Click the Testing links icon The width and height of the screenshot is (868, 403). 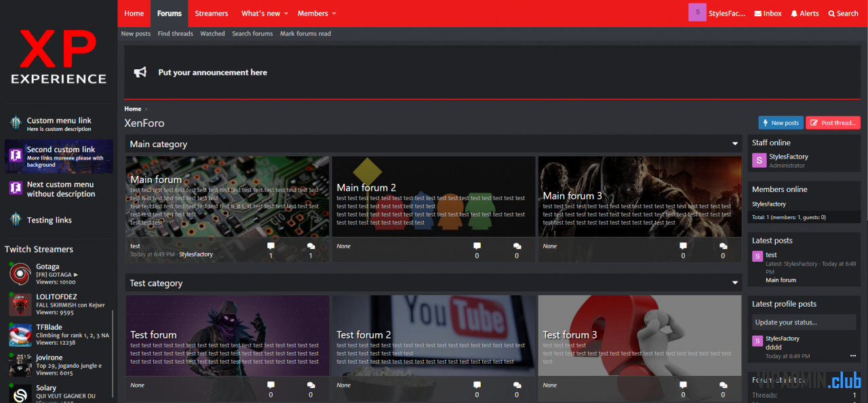click(16, 219)
